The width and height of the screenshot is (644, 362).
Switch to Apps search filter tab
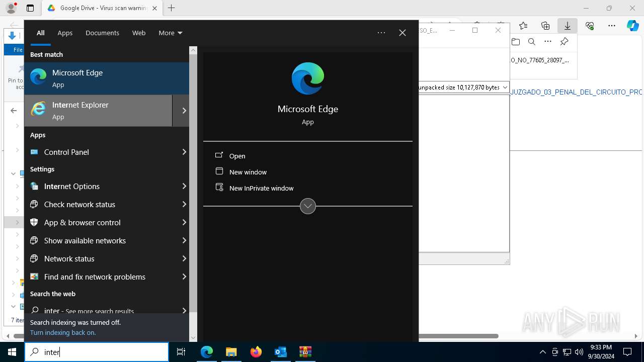65,33
